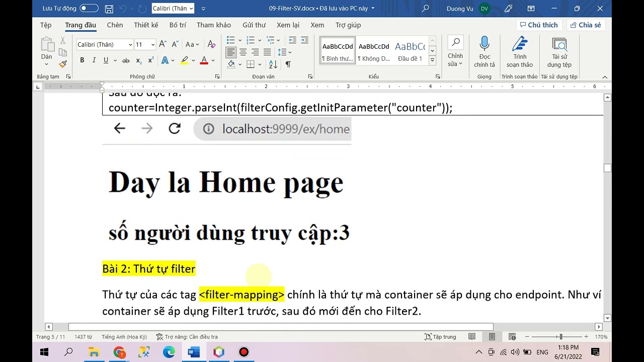Screen dimensions: 644x362
Task: Open Trình soạn thảo editor
Action: point(520,52)
